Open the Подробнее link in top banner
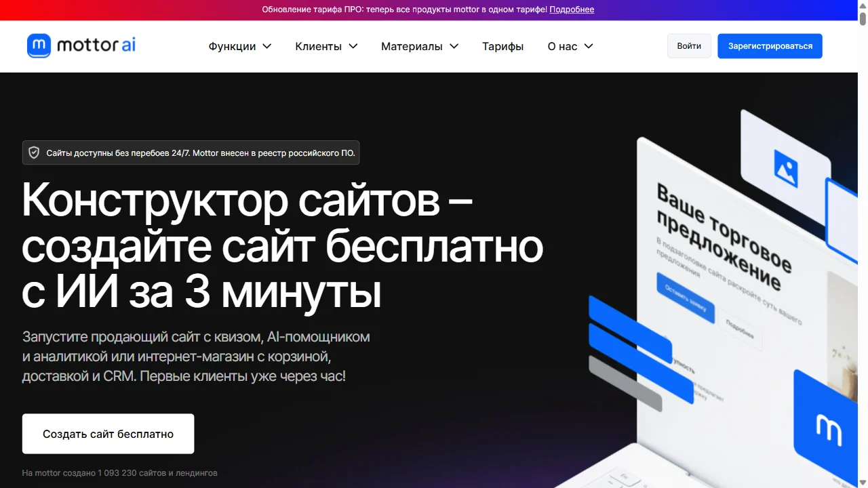 pyautogui.click(x=572, y=9)
